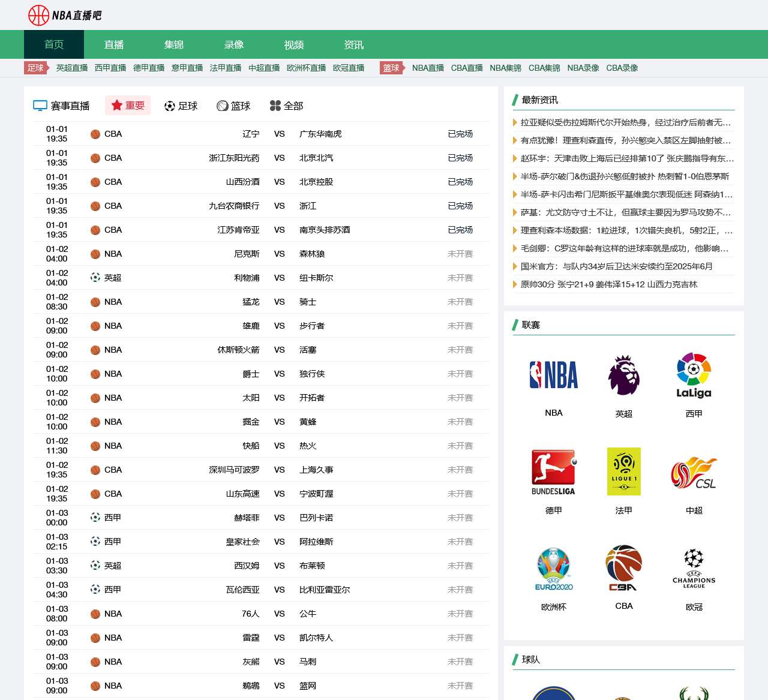
Task: Click 深圳马可波罗 team name
Action: 234,470
